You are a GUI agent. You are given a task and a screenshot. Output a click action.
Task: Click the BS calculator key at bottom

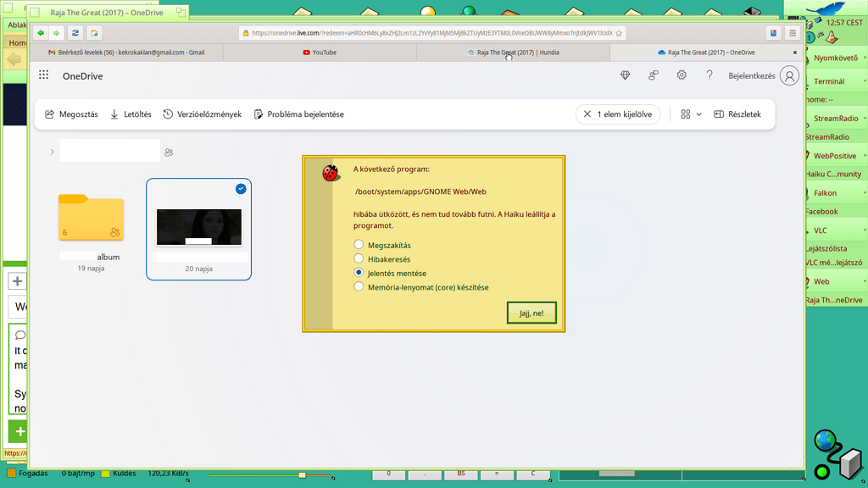click(x=461, y=474)
